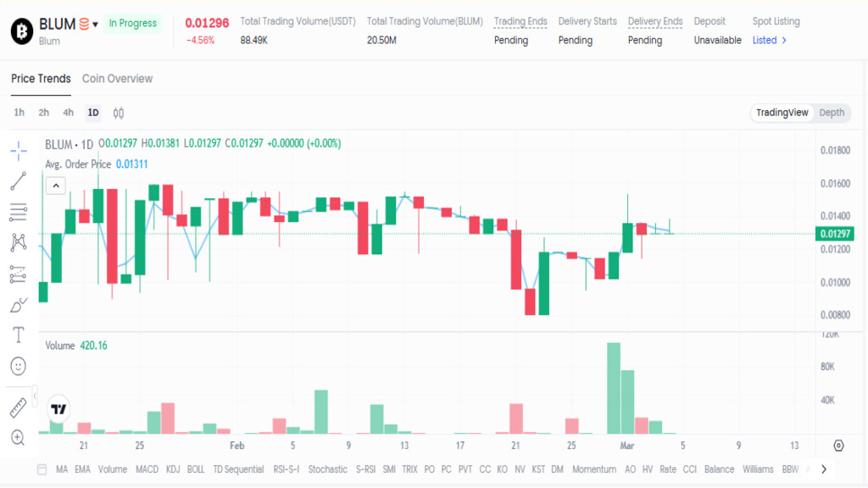The image size is (868, 488).
Task: Toggle the MACD indicator
Action: 147,469
